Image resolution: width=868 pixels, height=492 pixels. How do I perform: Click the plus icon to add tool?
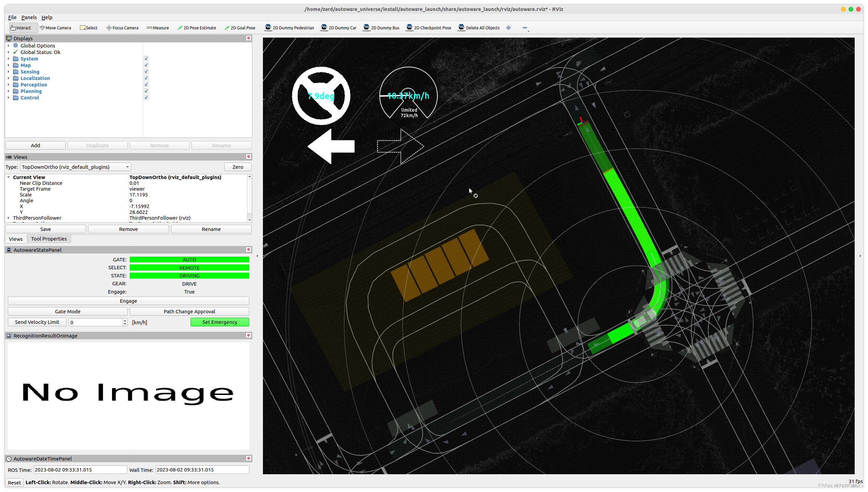click(x=508, y=28)
